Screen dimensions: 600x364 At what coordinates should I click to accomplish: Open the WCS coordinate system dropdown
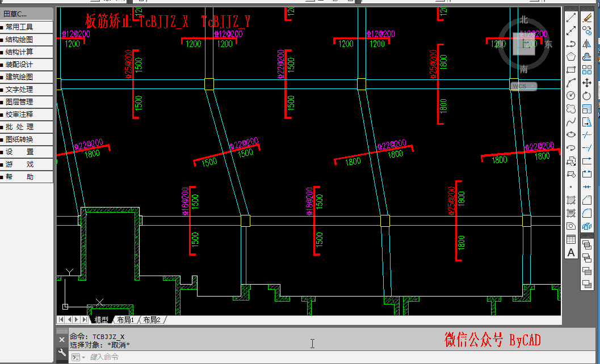pyautogui.click(x=523, y=86)
